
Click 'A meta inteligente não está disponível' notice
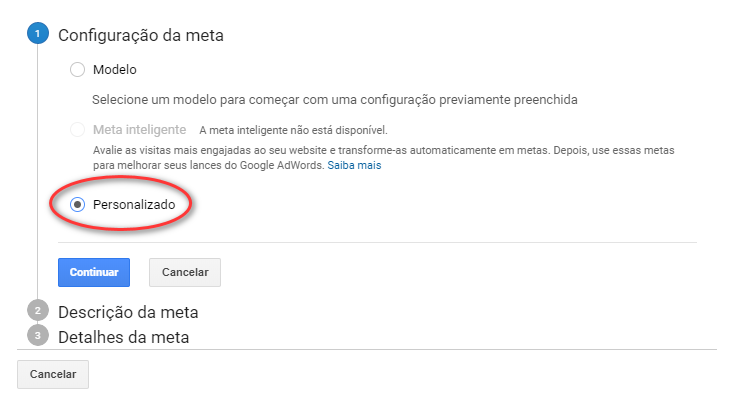(292, 130)
